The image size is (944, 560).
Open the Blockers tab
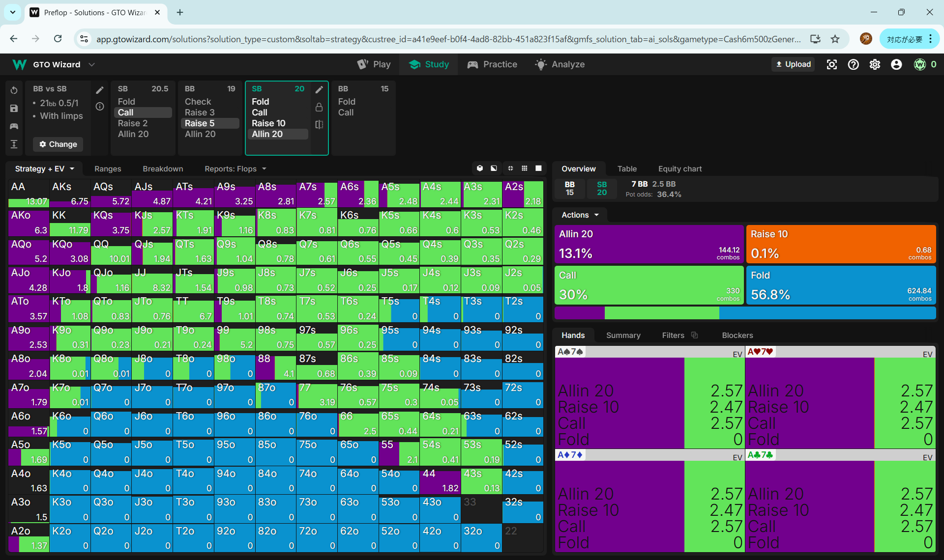737,336
